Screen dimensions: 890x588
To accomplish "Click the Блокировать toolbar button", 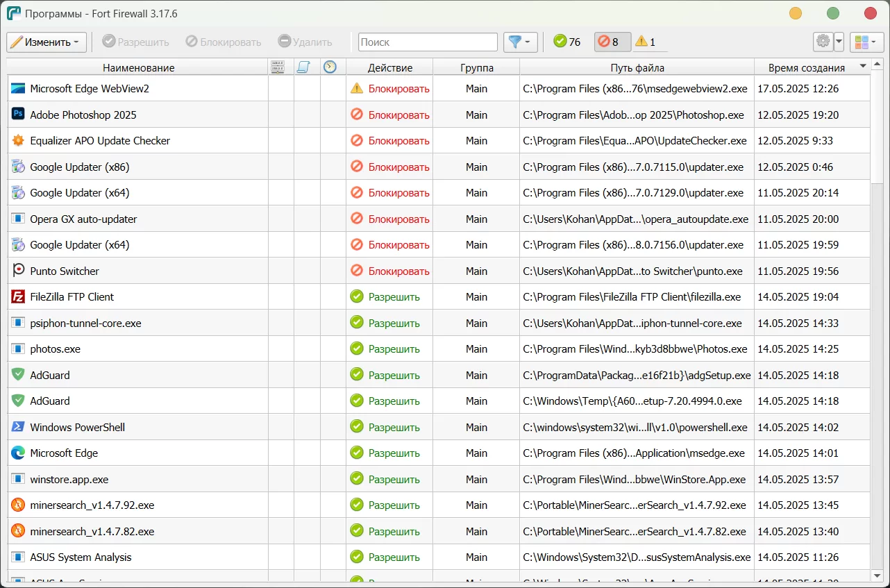I will click(224, 42).
